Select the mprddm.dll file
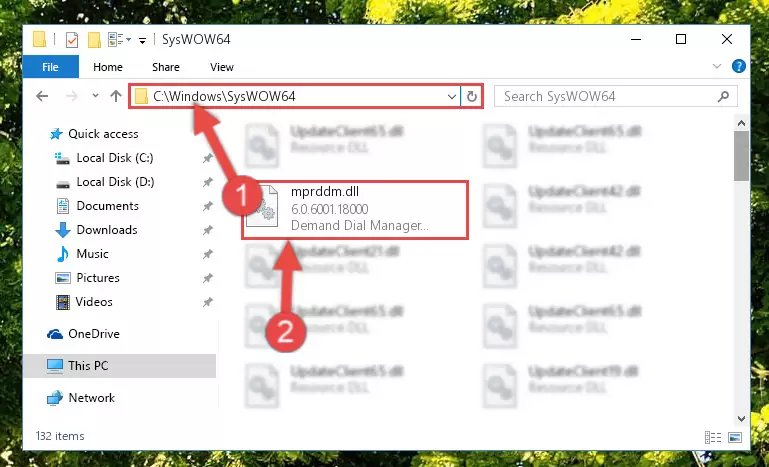 [355, 209]
